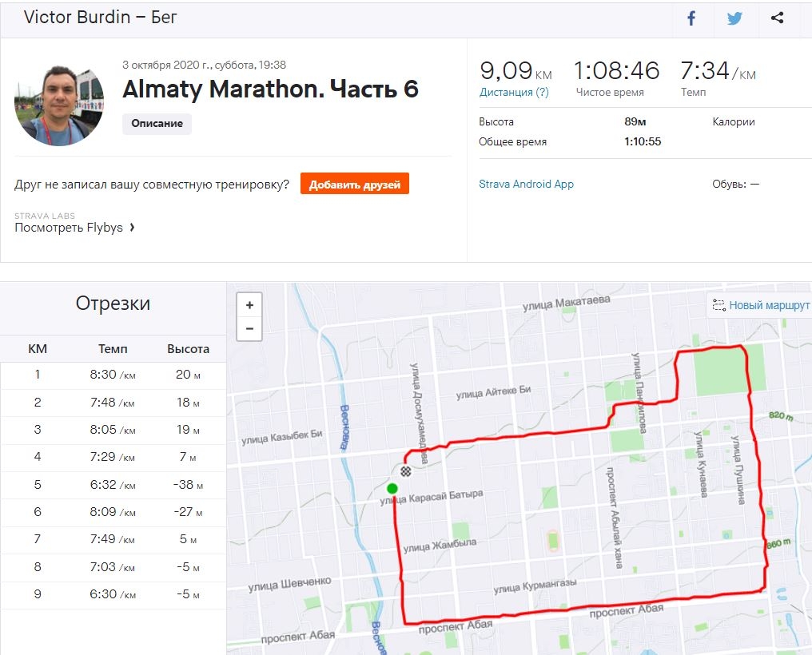The width and height of the screenshot is (812, 655).
Task: Create a Новый маршрут from the map
Action: click(760, 305)
